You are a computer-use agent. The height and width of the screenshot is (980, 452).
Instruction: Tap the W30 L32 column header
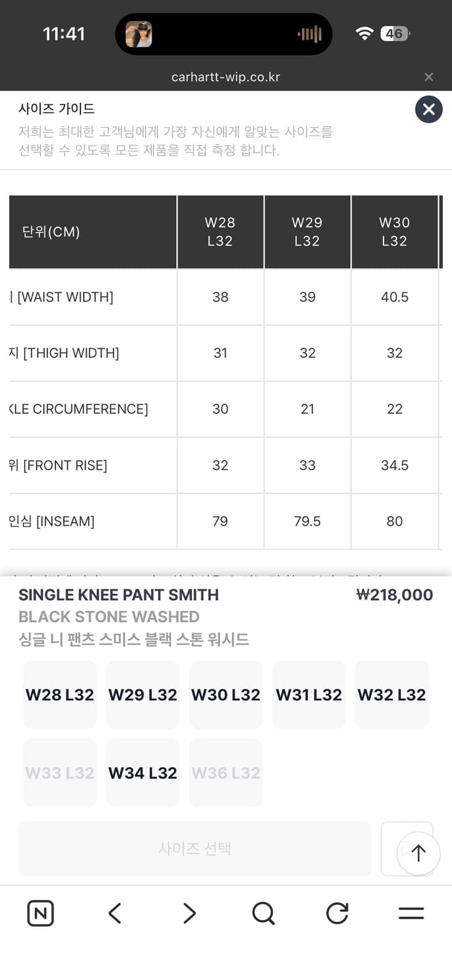tap(395, 232)
